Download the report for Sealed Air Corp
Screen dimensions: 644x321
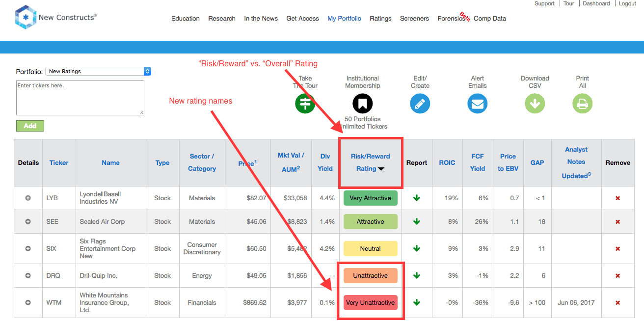point(417,221)
